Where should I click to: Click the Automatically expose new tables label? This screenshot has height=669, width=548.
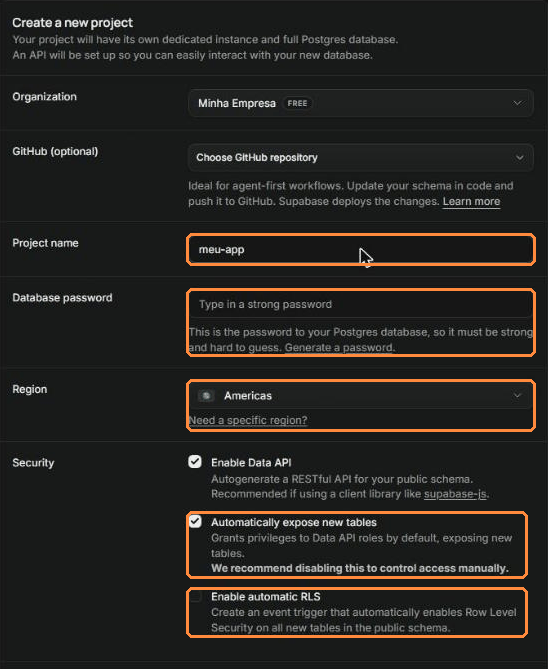coord(294,522)
